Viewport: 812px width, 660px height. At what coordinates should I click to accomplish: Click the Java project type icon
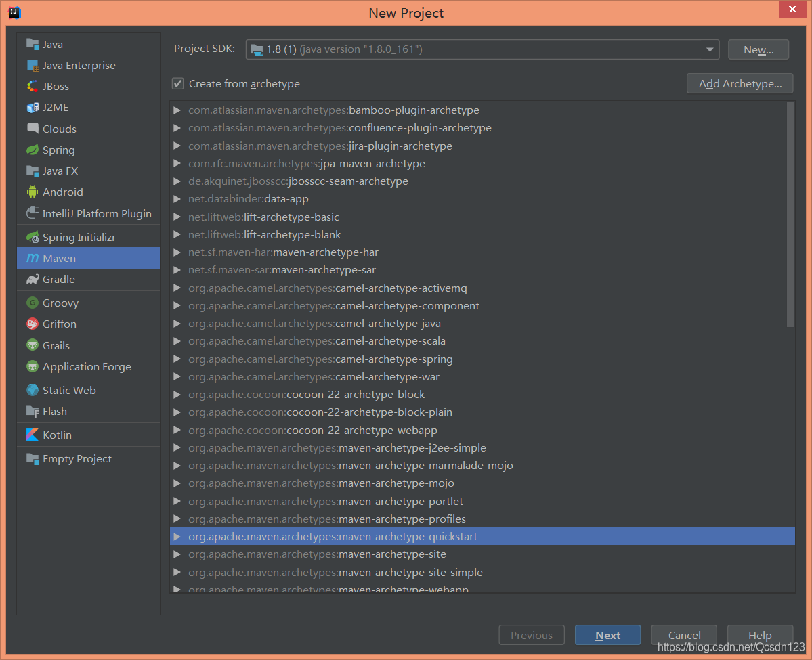[33, 45]
